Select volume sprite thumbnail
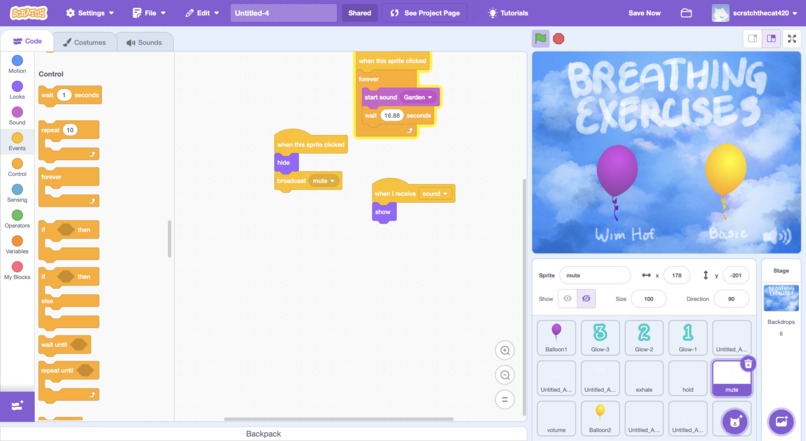806x441 pixels. [x=556, y=418]
